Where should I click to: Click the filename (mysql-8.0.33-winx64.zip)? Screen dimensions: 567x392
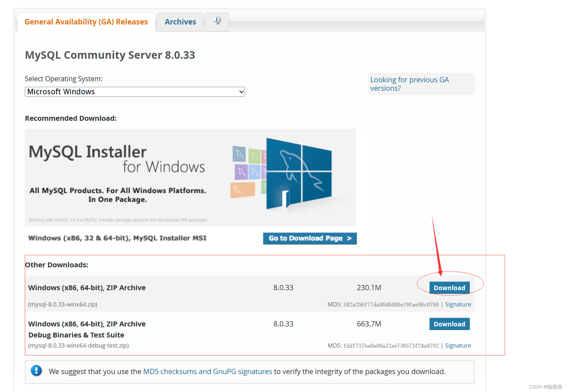pos(63,305)
